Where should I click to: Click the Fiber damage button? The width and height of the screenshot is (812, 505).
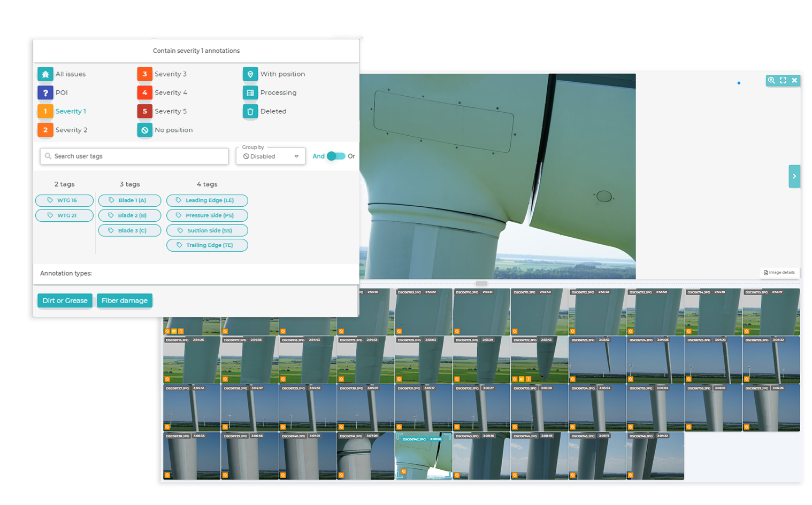point(125,300)
